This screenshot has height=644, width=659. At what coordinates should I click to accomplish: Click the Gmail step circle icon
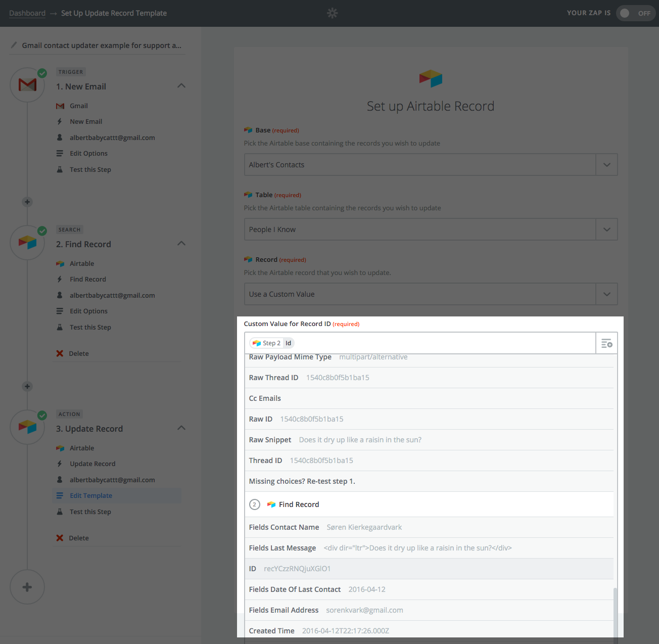[x=27, y=85]
